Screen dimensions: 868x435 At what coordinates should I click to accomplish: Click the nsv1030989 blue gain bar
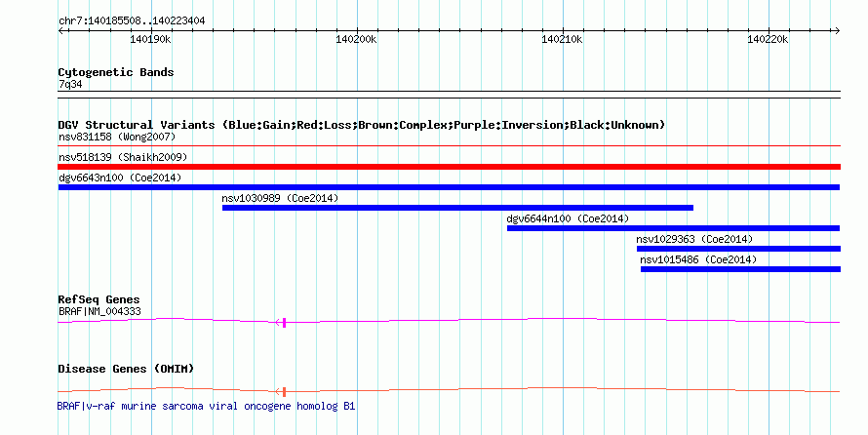pos(457,208)
